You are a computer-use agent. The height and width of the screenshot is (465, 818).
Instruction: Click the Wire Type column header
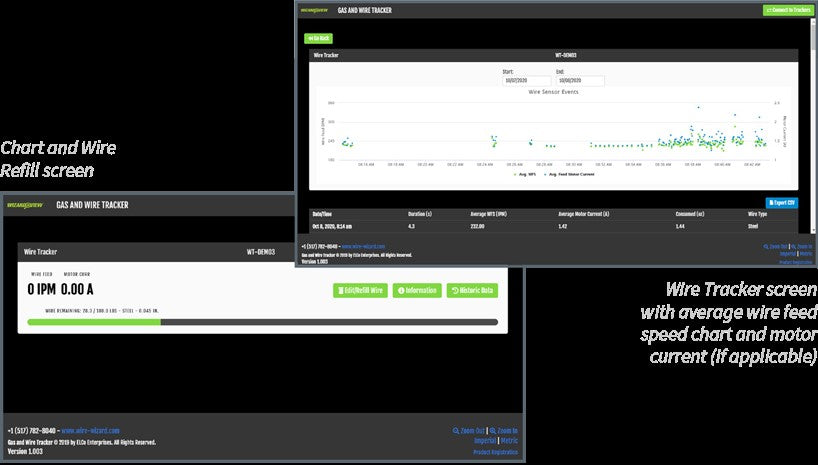(757, 214)
